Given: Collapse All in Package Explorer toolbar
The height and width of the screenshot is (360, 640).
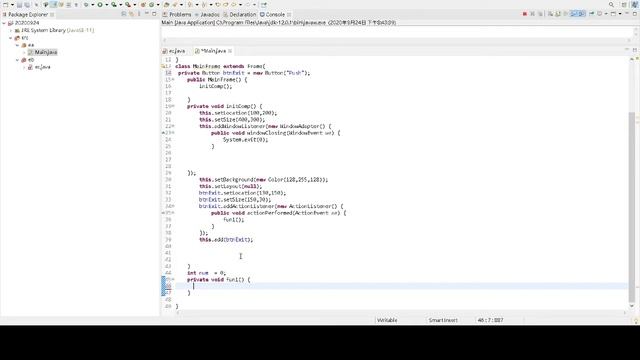Looking at the screenshot, I should point(124,14).
